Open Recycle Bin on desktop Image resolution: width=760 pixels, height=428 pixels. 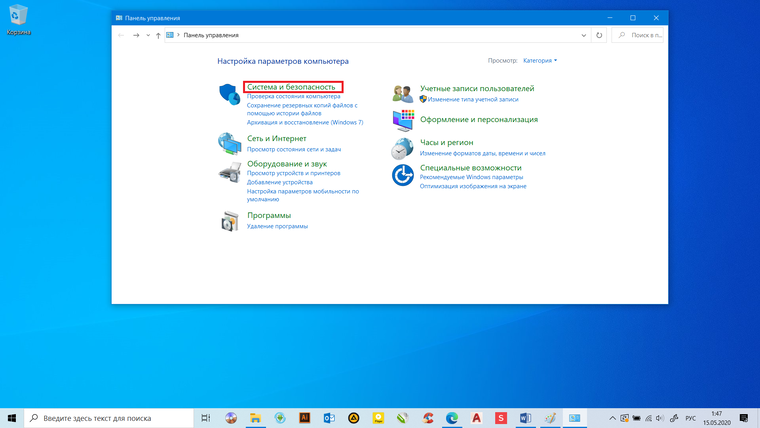[18, 20]
